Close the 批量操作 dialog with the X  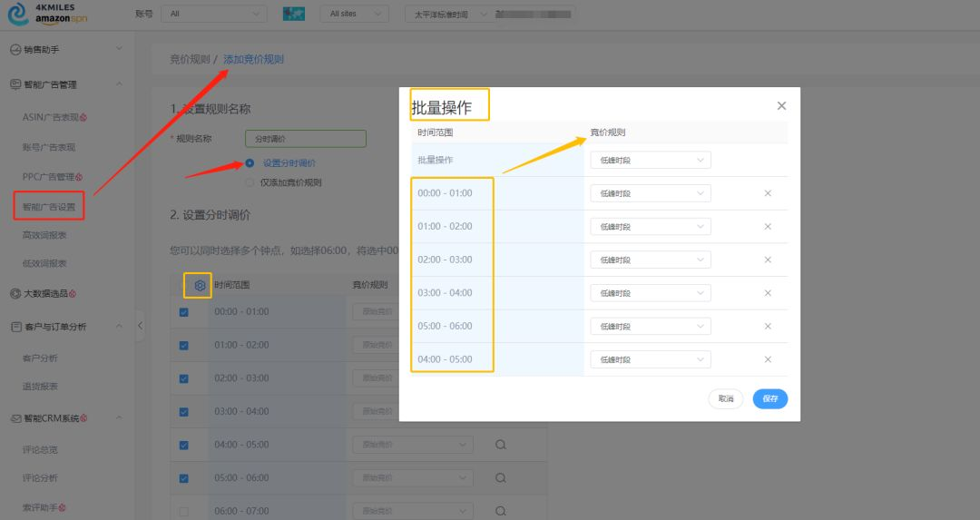(x=781, y=106)
